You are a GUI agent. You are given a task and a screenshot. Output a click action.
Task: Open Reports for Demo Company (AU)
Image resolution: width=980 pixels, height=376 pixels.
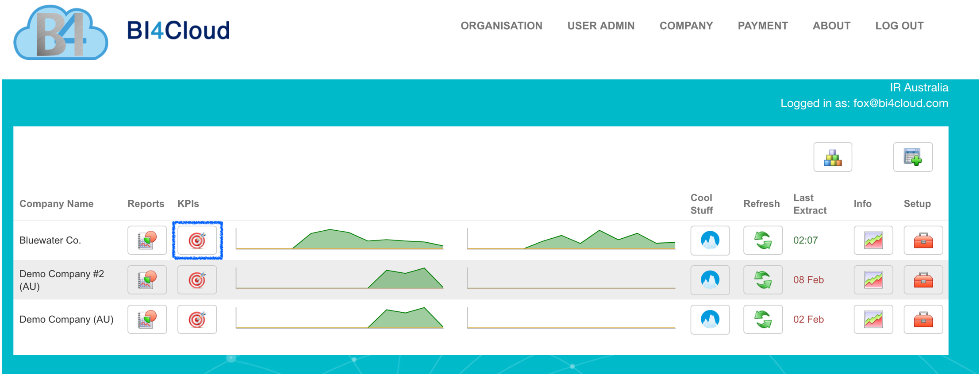pos(147,319)
